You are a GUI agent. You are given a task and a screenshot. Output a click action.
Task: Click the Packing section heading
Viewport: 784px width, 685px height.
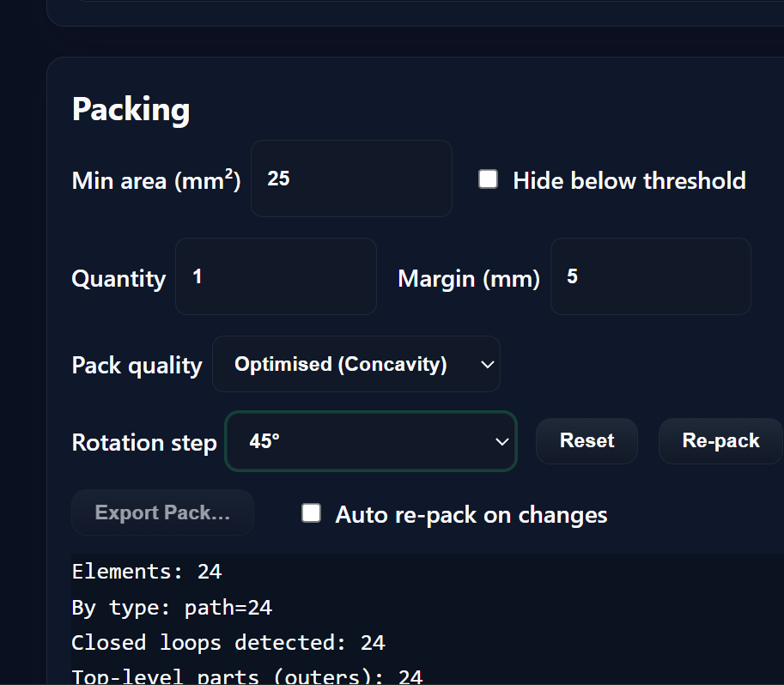[131, 110]
